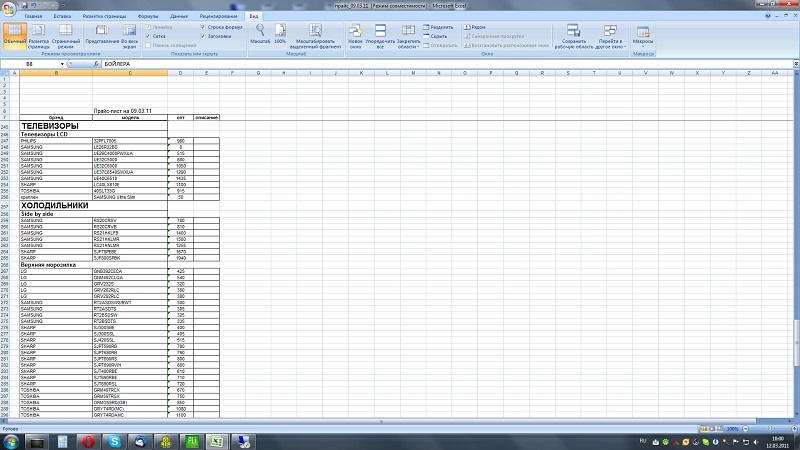Image resolution: width=800 pixels, height=450 pixels.
Task: Open the Office button menu
Action: tap(8, 9)
